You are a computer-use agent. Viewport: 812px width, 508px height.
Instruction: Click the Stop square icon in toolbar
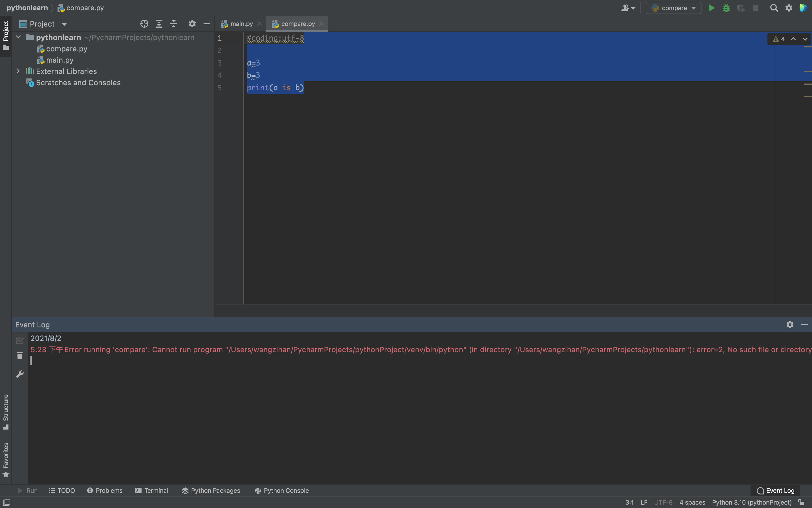pos(755,8)
